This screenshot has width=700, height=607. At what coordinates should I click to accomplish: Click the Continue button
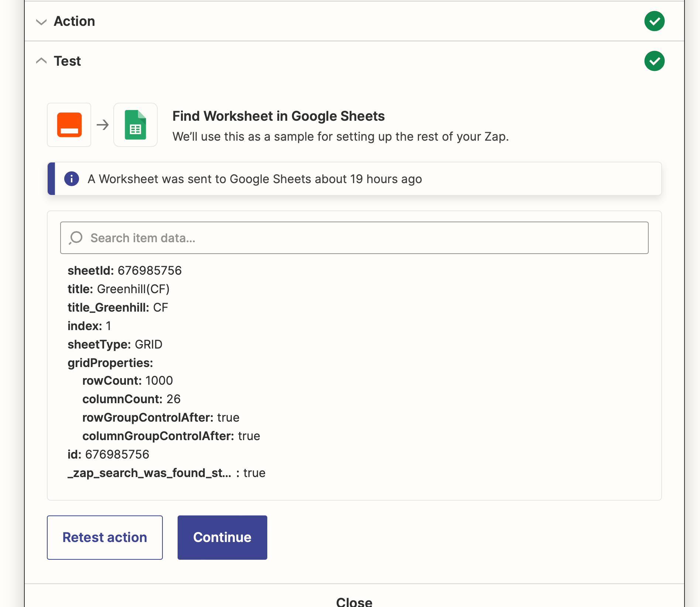[222, 538]
